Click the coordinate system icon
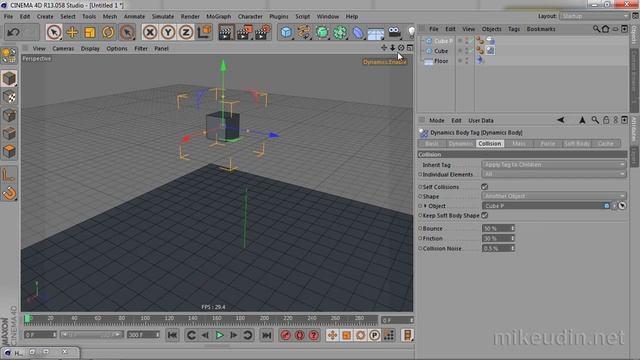This screenshot has width=640, height=360. 204,32
